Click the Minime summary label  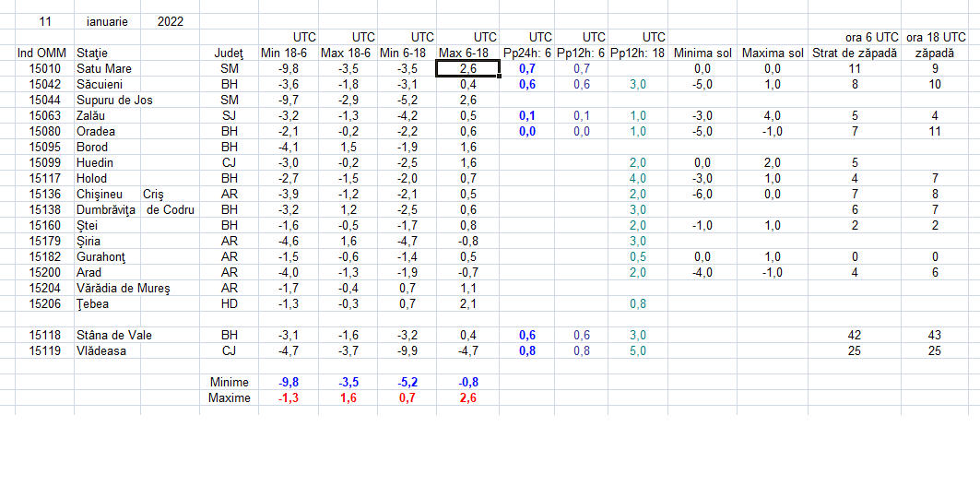[229, 383]
